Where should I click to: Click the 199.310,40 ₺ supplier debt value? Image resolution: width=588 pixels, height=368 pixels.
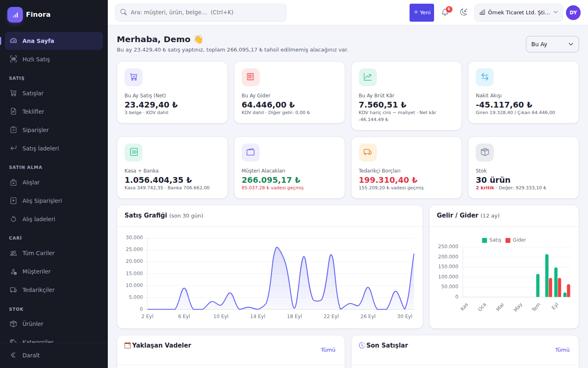(x=388, y=180)
